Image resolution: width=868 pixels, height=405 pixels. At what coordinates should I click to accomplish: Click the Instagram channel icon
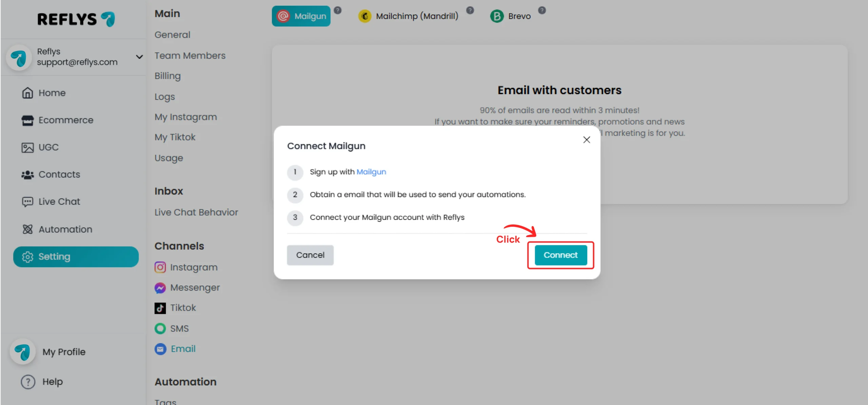coord(160,267)
